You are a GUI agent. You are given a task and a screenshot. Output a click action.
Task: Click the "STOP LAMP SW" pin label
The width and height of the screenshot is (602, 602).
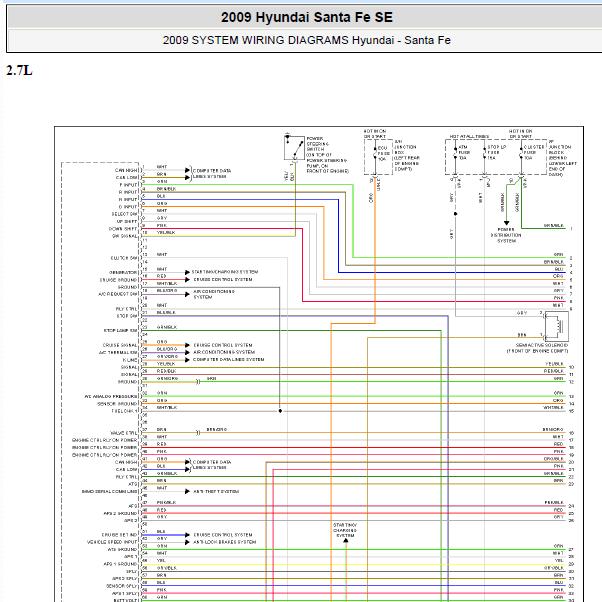[120, 331]
